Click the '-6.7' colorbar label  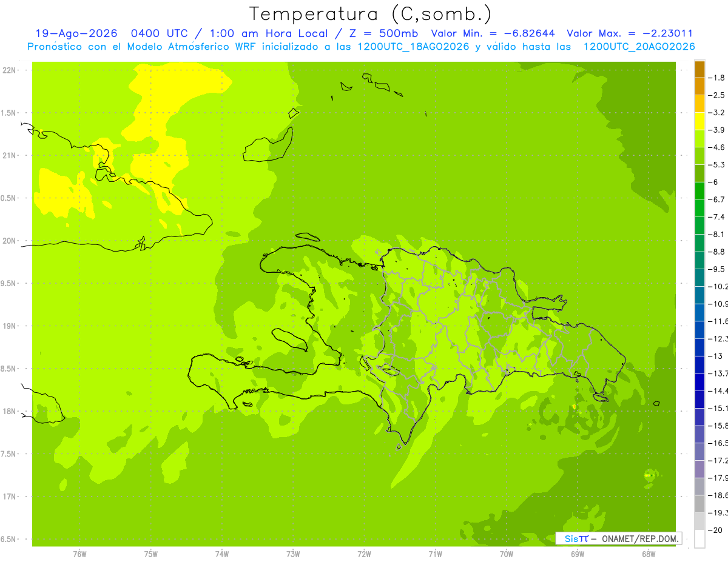click(x=716, y=199)
